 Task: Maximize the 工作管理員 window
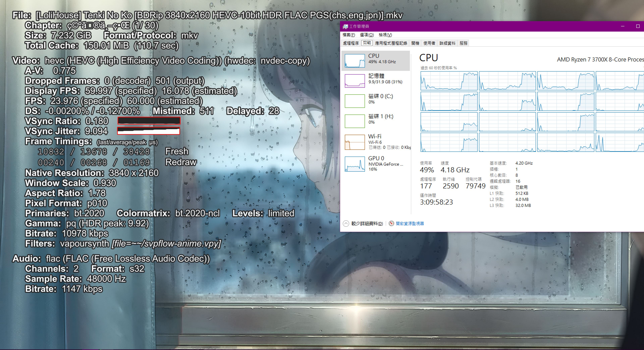[638, 26]
